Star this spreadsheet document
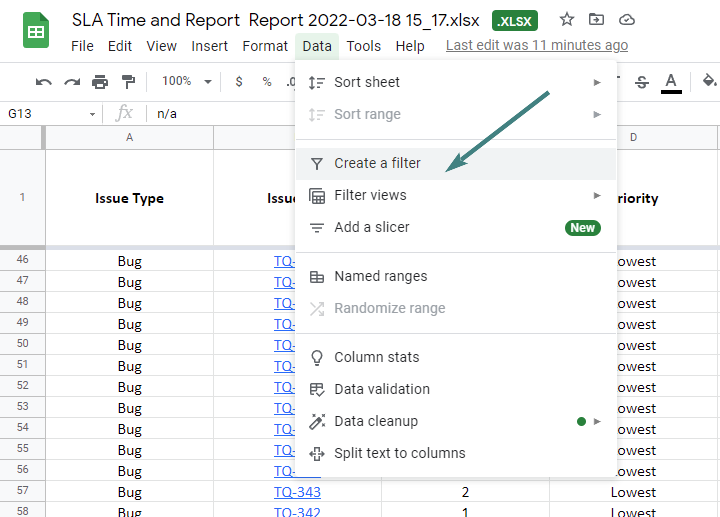Screen dimensions: 720x517 point(567,20)
